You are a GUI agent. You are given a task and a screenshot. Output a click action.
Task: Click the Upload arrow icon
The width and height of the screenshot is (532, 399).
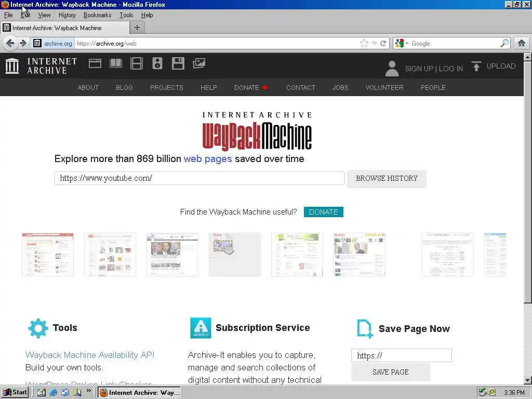(476, 66)
